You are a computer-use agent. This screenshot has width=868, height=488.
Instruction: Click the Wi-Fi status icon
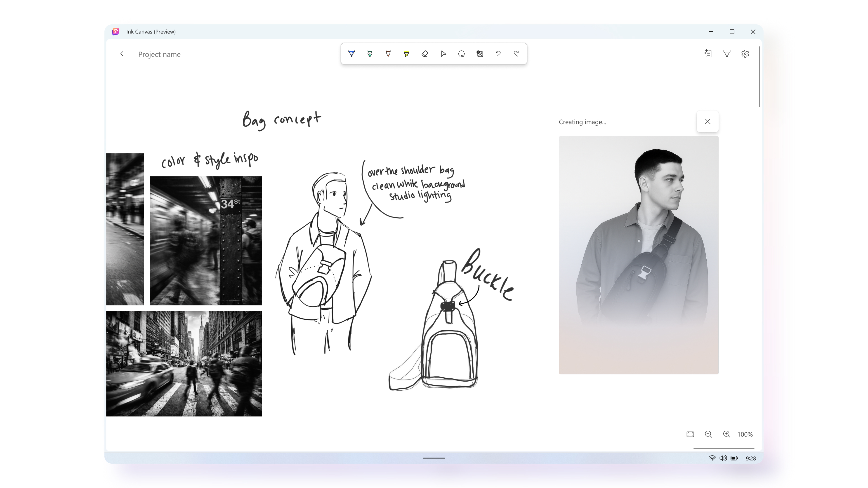pos(712,458)
